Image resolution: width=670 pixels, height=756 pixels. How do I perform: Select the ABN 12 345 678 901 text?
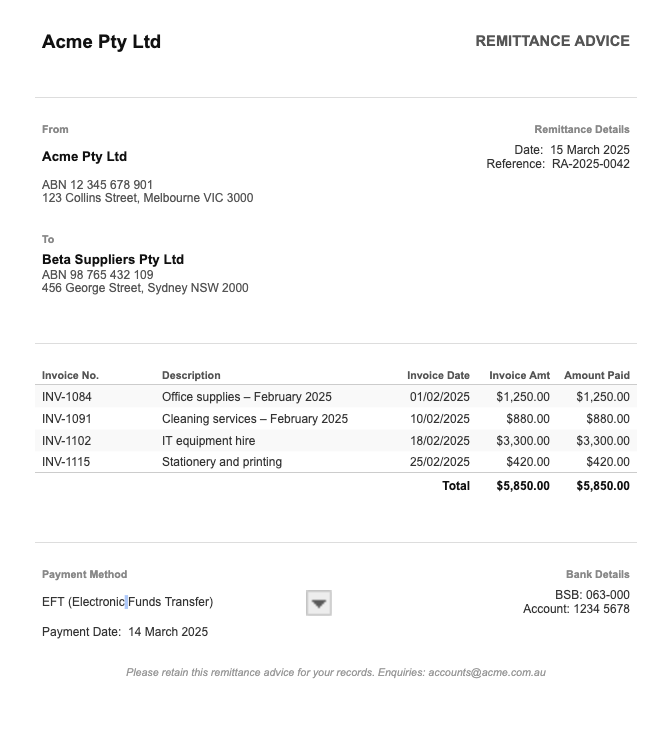point(97,185)
